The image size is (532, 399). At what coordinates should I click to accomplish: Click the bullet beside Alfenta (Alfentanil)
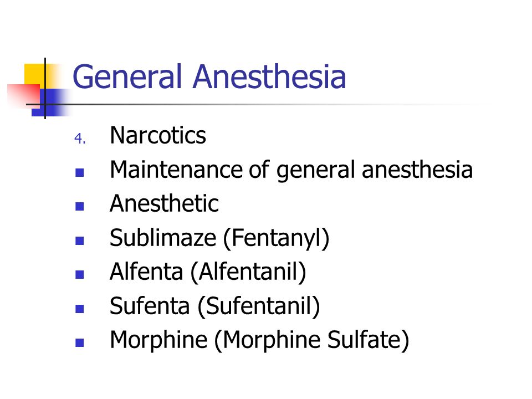pos(79,274)
